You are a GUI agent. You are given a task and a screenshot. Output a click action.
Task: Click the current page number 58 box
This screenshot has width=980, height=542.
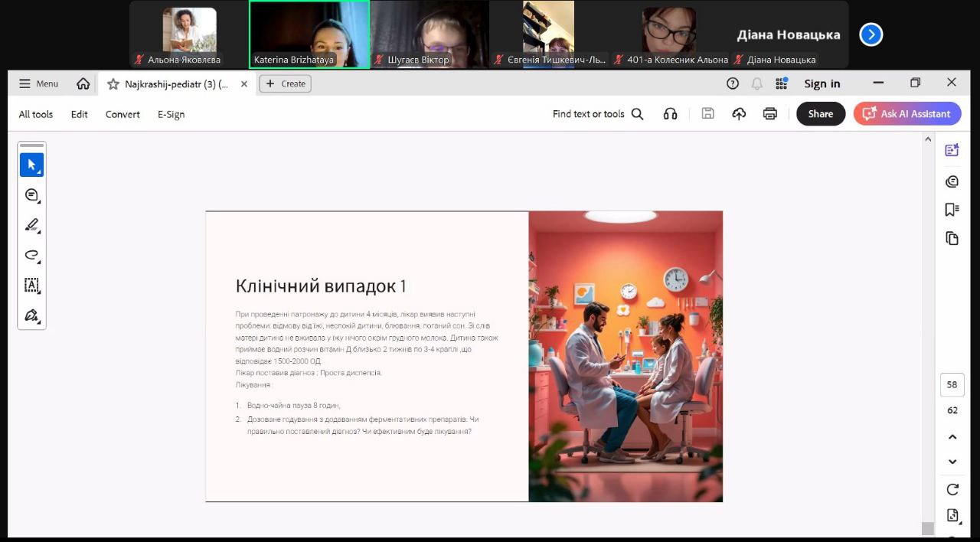tap(952, 384)
